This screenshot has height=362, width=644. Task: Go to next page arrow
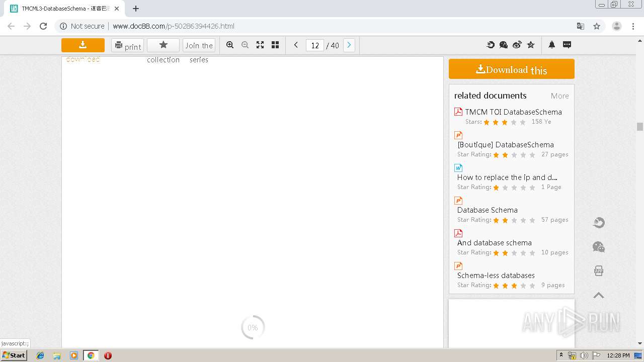(x=349, y=45)
